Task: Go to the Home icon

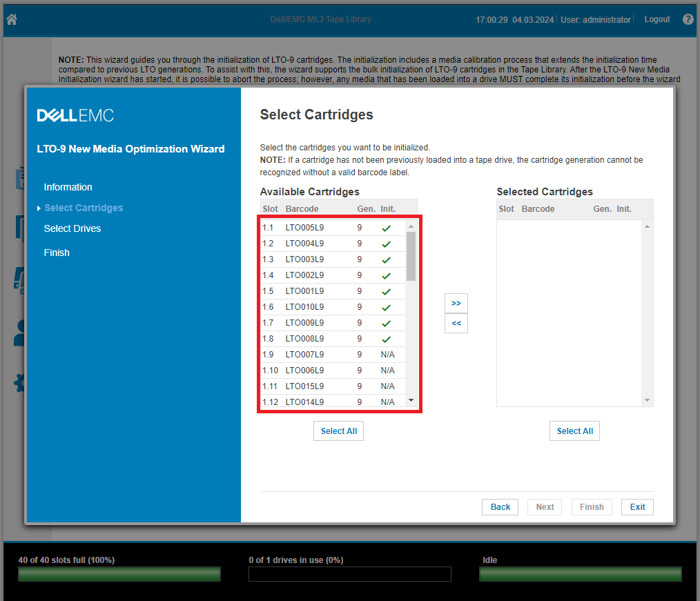Action: pos(12,19)
